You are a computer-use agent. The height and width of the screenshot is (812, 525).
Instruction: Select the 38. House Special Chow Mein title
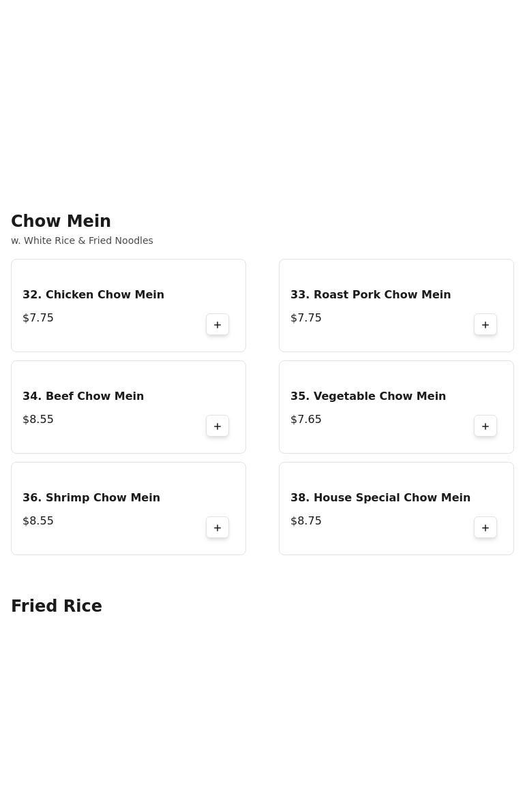pyautogui.click(x=380, y=498)
